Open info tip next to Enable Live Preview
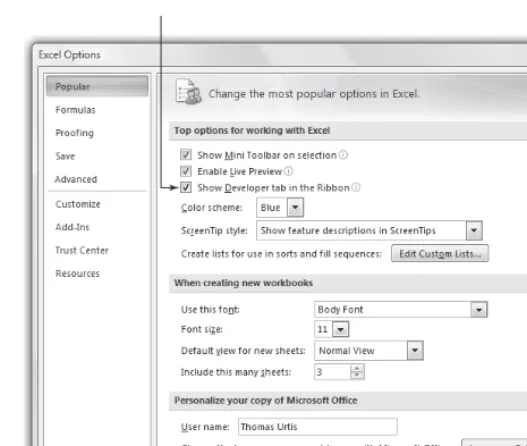Image resolution: width=527 pixels, height=446 pixels. tap(288, 171)
